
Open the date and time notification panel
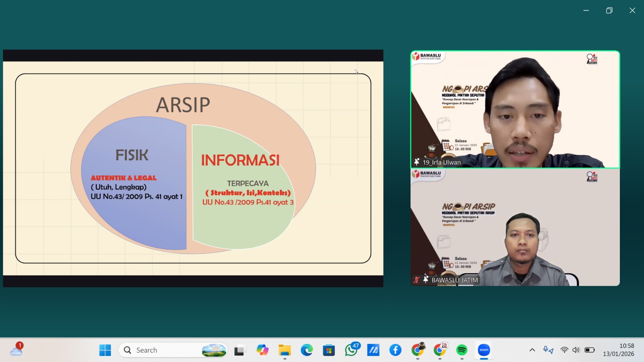point(618,350)
